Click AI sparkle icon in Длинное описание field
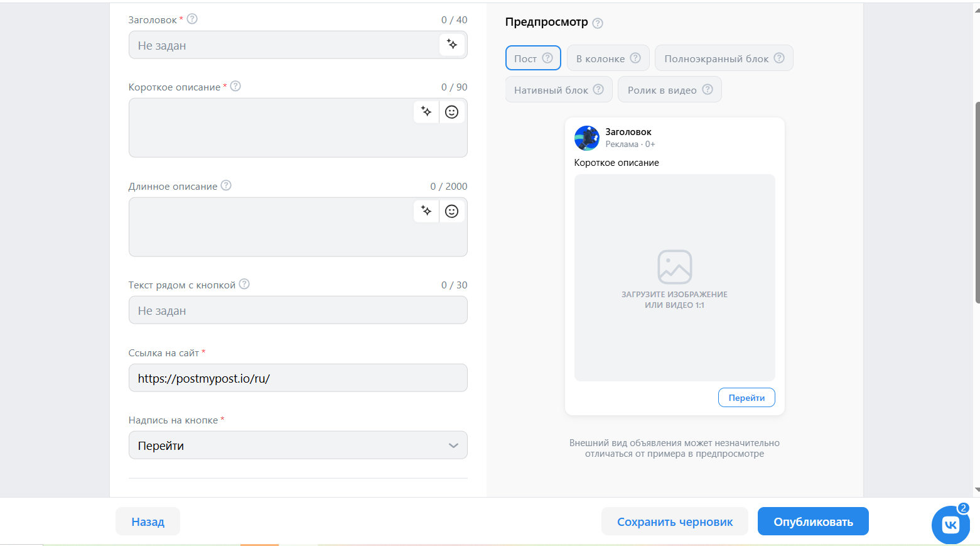 [x=426, y=211]
